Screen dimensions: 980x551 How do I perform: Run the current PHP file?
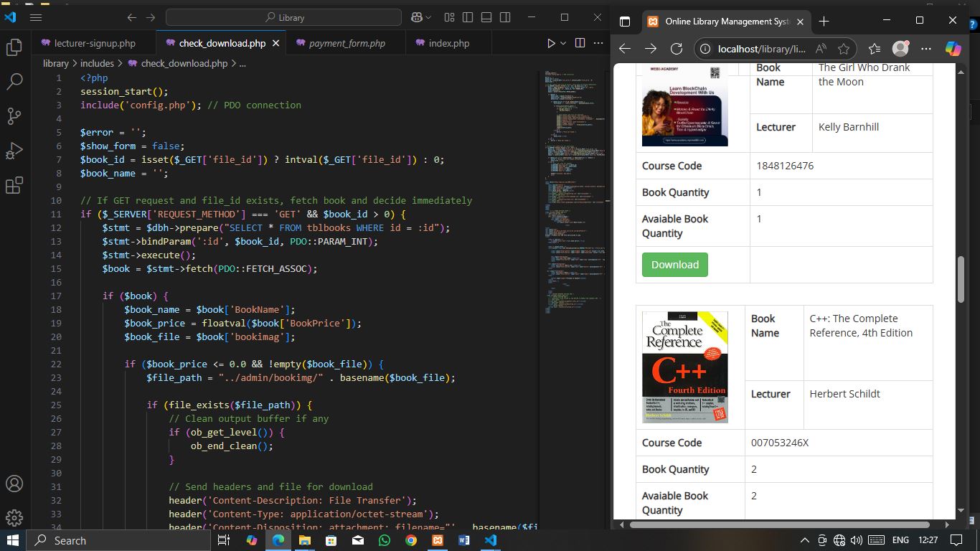click(551, 43)
